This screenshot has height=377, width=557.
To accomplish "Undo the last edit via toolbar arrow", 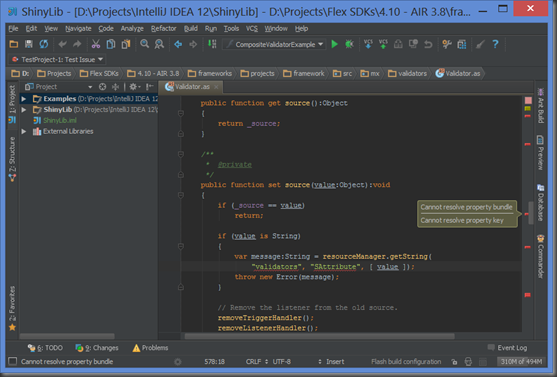I will pyautogui.click(x=63, y=44).
